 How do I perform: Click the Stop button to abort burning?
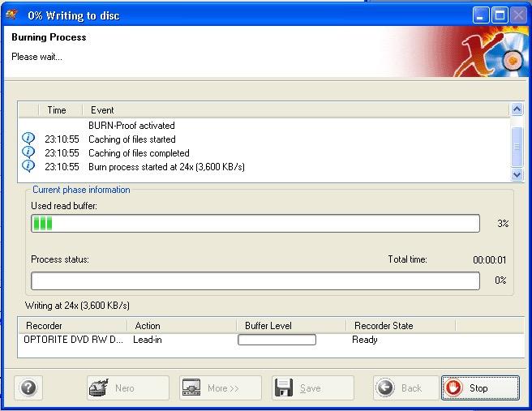(x=480, y=387)
